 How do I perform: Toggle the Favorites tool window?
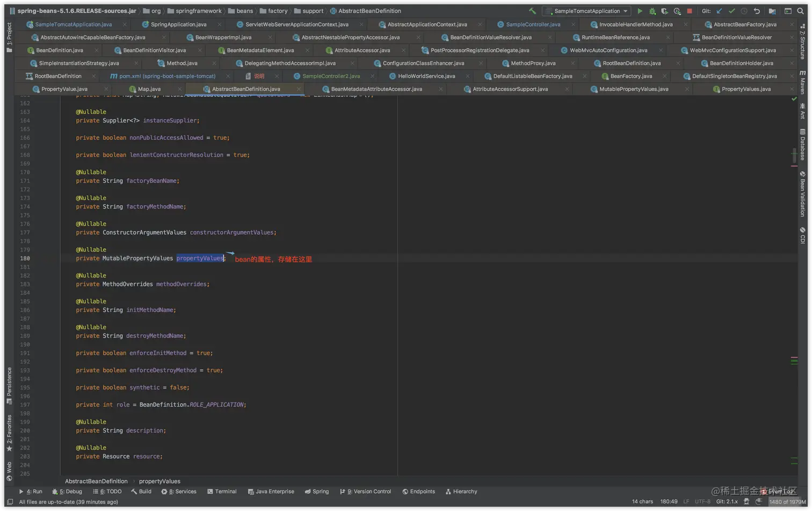9,433
